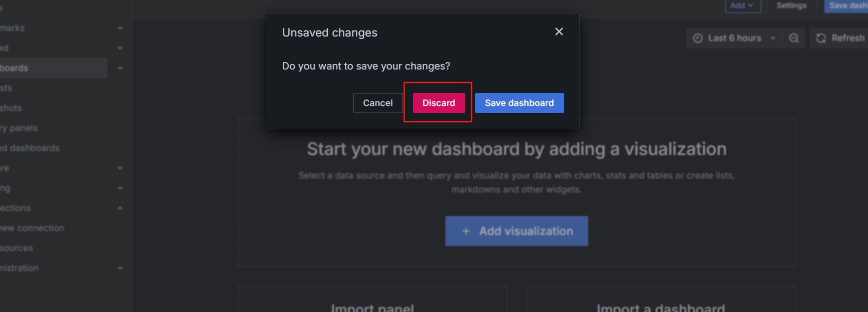Click the Refresh dashboard icon
The width and height of the screenshot is (868, 312).
[821, 38]
